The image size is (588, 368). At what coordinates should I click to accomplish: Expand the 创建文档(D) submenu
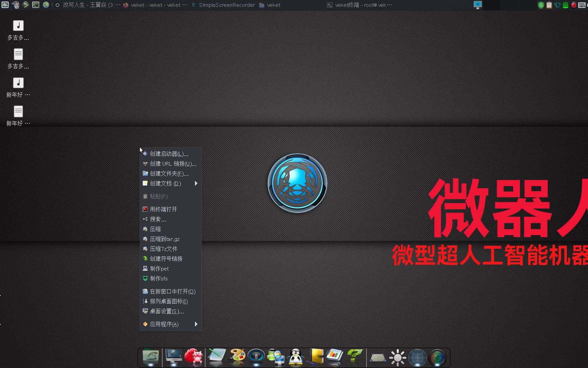170,183
